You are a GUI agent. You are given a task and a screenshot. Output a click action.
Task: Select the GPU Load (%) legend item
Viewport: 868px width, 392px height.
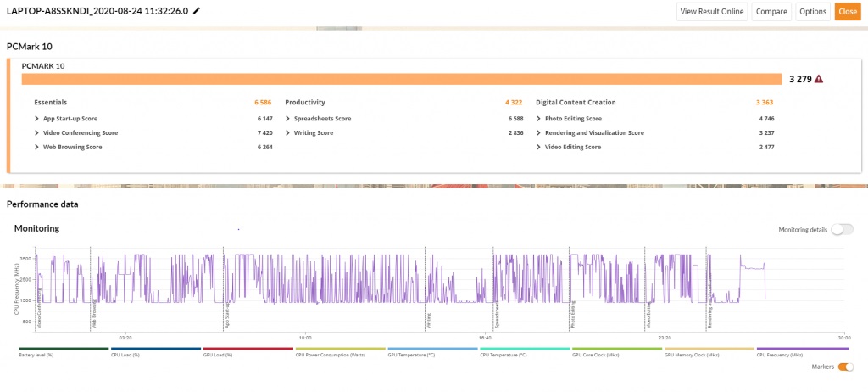[248, 351]
